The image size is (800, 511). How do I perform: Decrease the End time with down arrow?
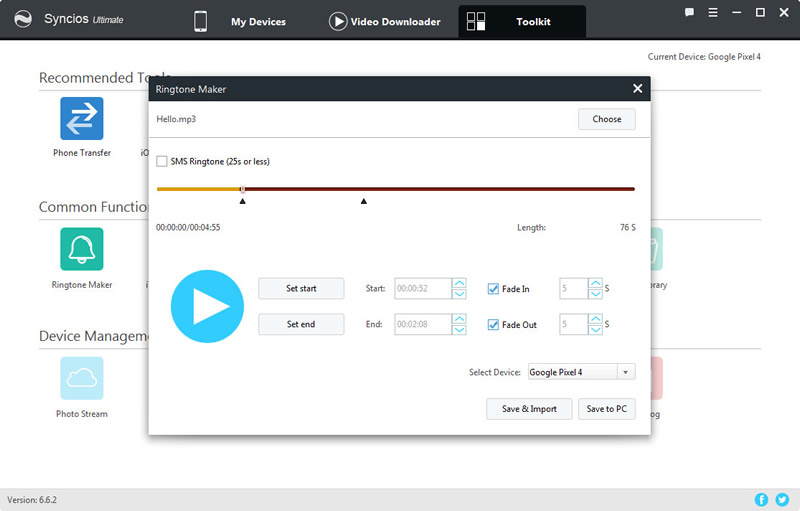click(459, 329)
